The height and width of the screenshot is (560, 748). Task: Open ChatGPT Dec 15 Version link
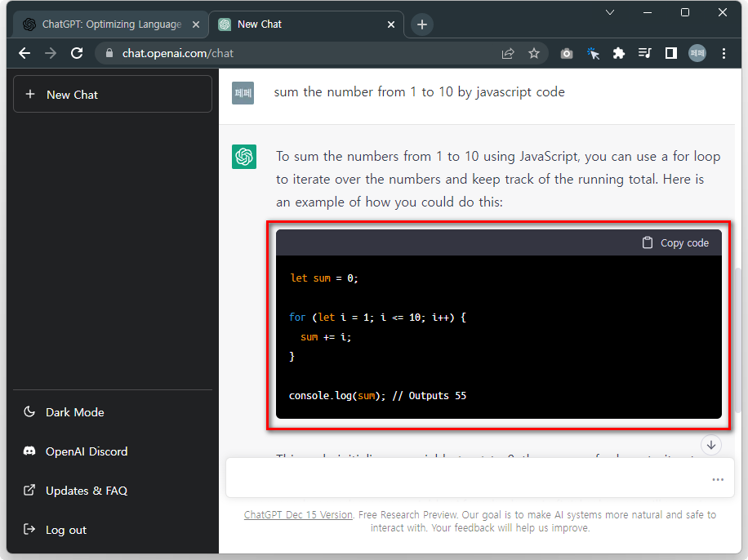pyautogui.click(x=298, y=514)
